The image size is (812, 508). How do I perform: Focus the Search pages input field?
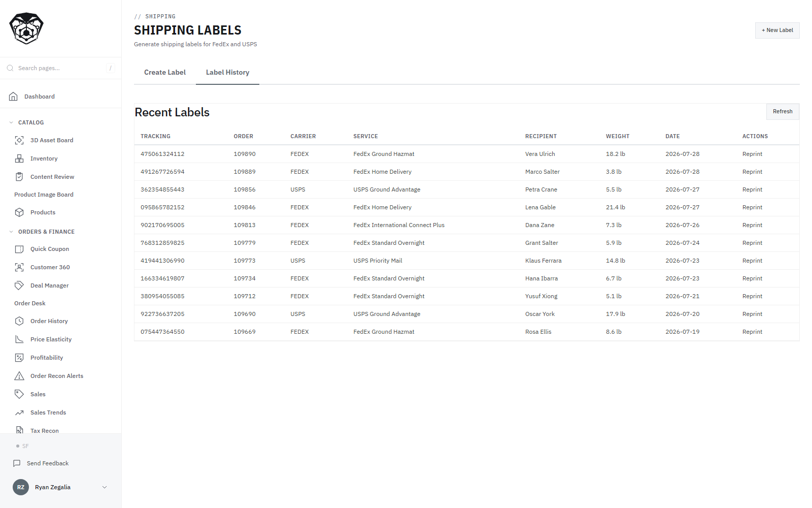point(61,68)
